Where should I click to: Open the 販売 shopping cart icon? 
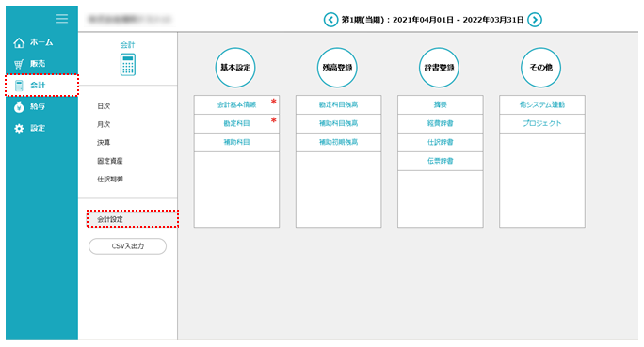pyautogui.click(x=19, y=64)
